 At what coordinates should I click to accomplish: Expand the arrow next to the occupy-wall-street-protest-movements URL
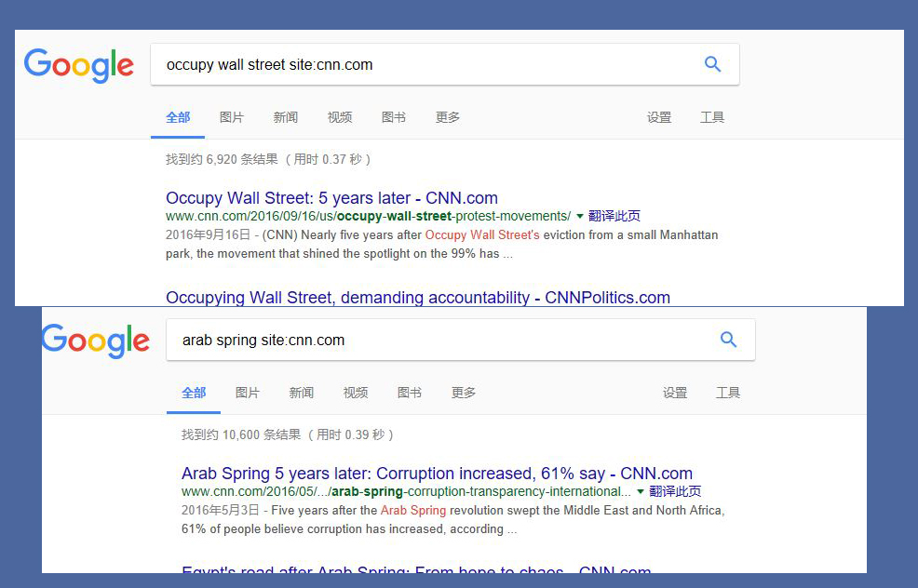pos(580,216)
